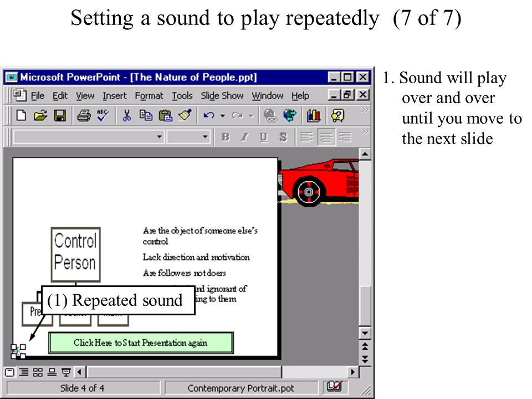Open the Undo history dropdown arrow
The width and height of the screenshot is (532, 399).
click(223, 116)
